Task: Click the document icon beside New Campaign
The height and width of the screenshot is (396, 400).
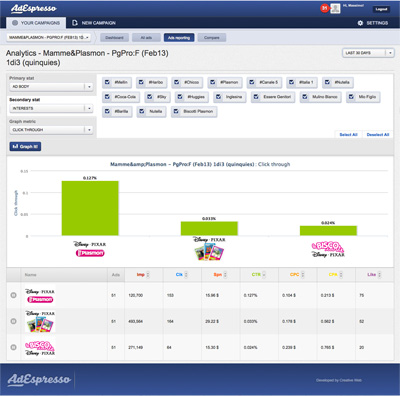Action: pyautogui.click(x=75, y=23)
